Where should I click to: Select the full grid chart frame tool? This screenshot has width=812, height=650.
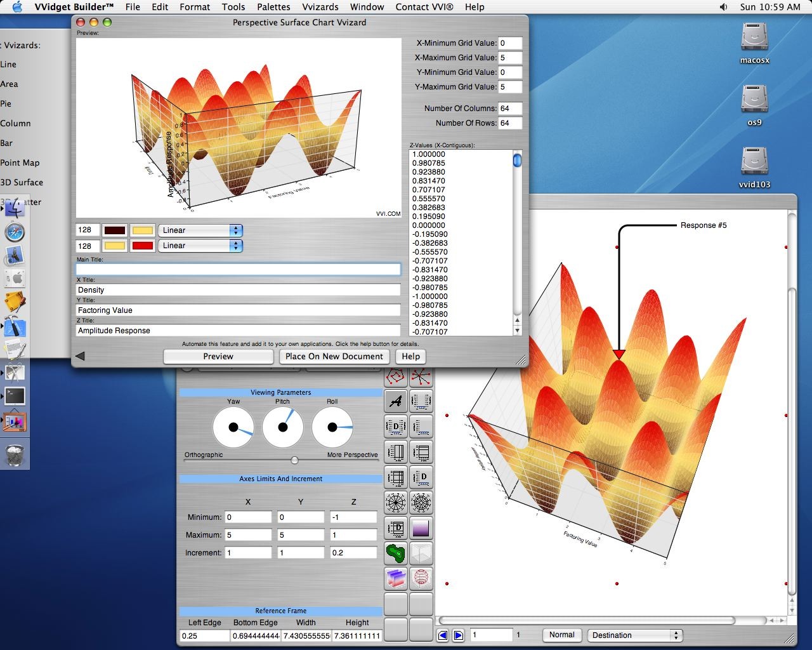coord(396,477)
